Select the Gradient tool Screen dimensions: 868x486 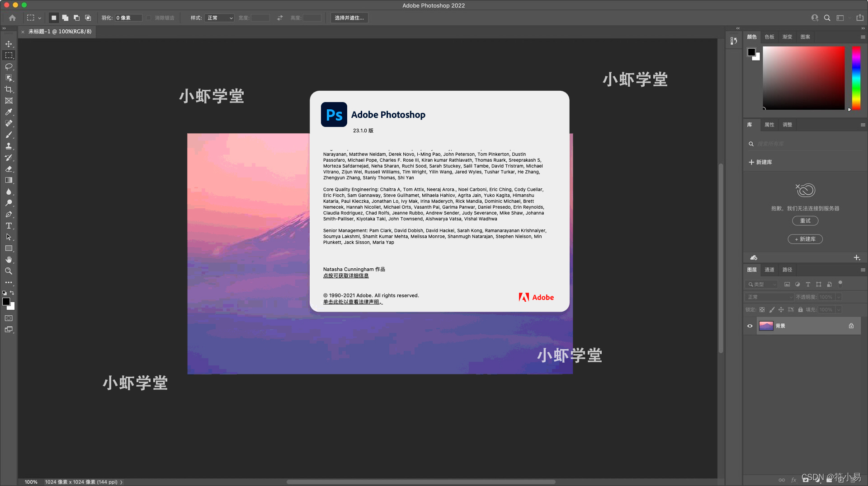click(9, 180)
